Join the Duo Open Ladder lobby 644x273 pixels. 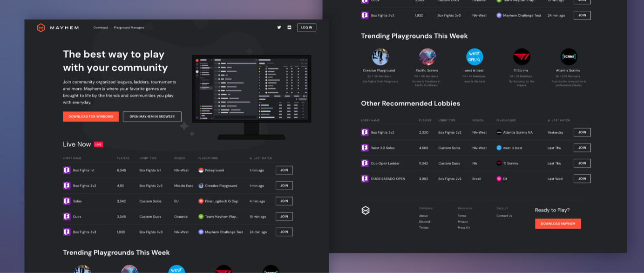point(582,163)
